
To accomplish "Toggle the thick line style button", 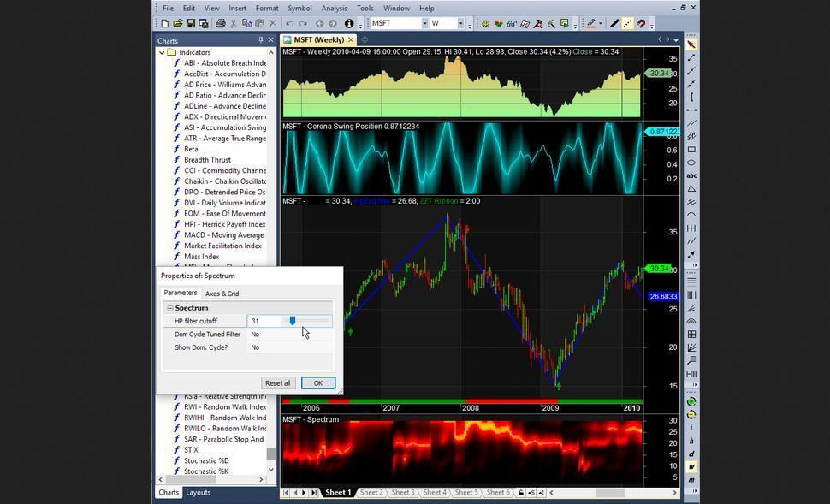I will point(614,23).
